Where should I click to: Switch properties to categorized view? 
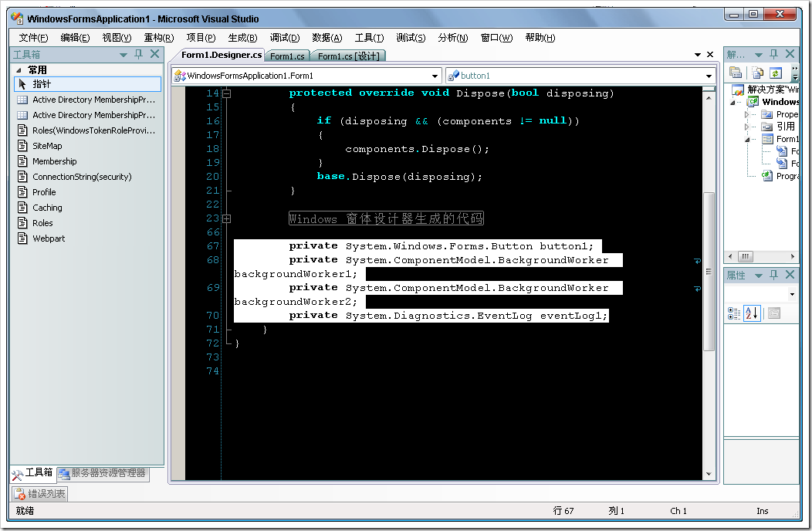(734, 313)
